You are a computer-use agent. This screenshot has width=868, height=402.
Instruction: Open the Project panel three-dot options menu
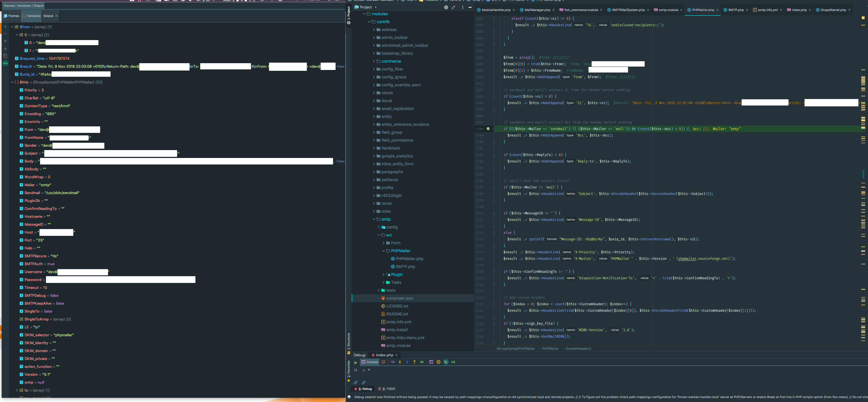[463, 7]
